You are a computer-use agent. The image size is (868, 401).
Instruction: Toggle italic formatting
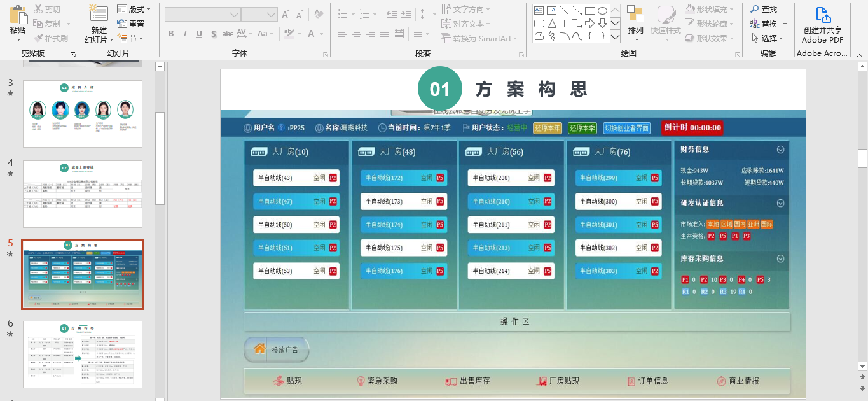pos(185,34)
